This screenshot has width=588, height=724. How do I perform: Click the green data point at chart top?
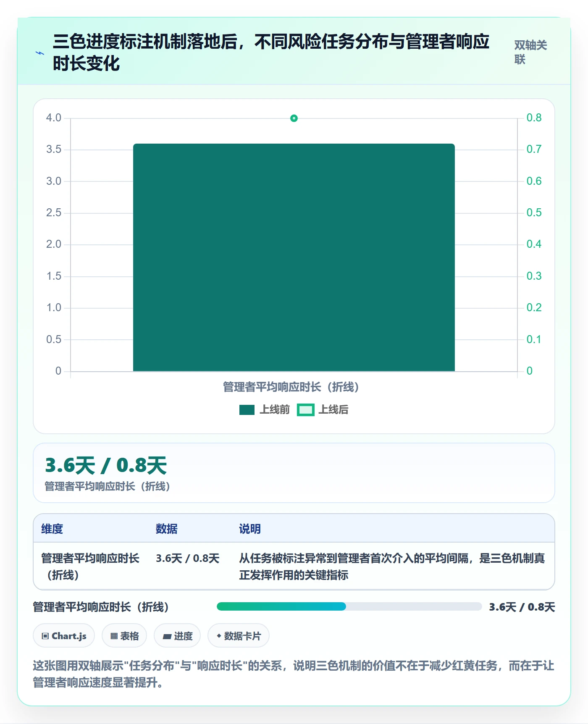(294, 118)
